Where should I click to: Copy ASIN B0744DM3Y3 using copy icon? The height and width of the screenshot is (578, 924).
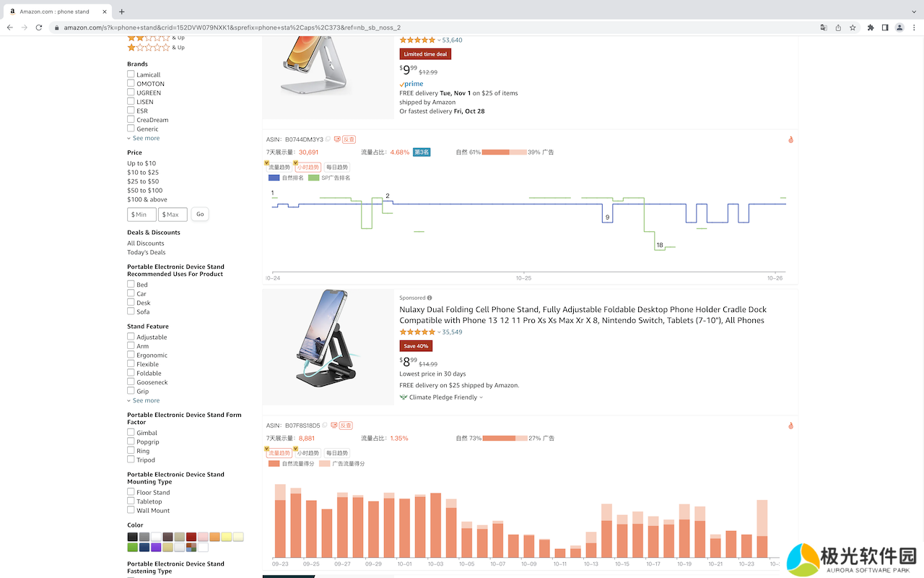tap(328, 139)
